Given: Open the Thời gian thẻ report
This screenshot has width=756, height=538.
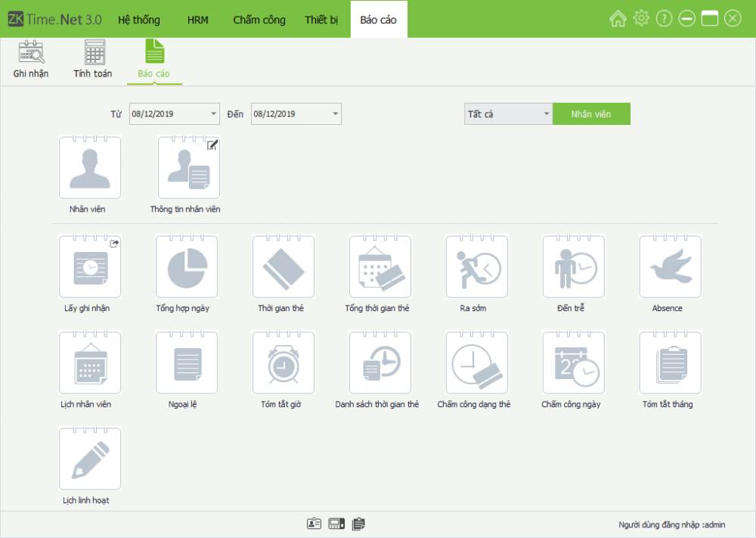Looking at the screenshot, I should point(283,266).
